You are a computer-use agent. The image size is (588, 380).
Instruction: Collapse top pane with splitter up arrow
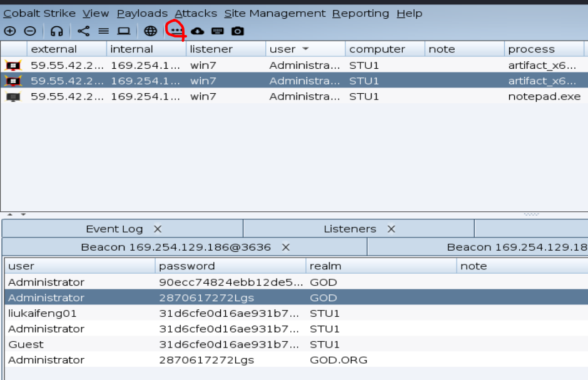coord(10,214)
